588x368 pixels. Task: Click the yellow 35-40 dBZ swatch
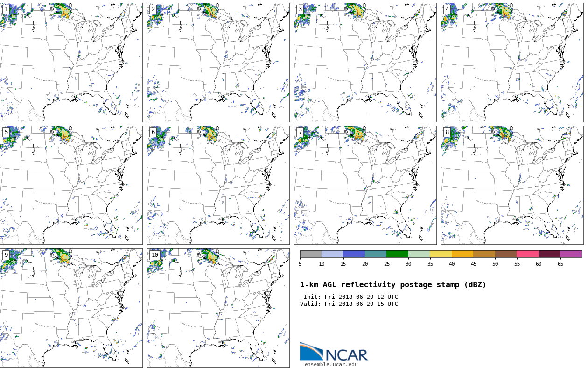(x=441, y=254)
